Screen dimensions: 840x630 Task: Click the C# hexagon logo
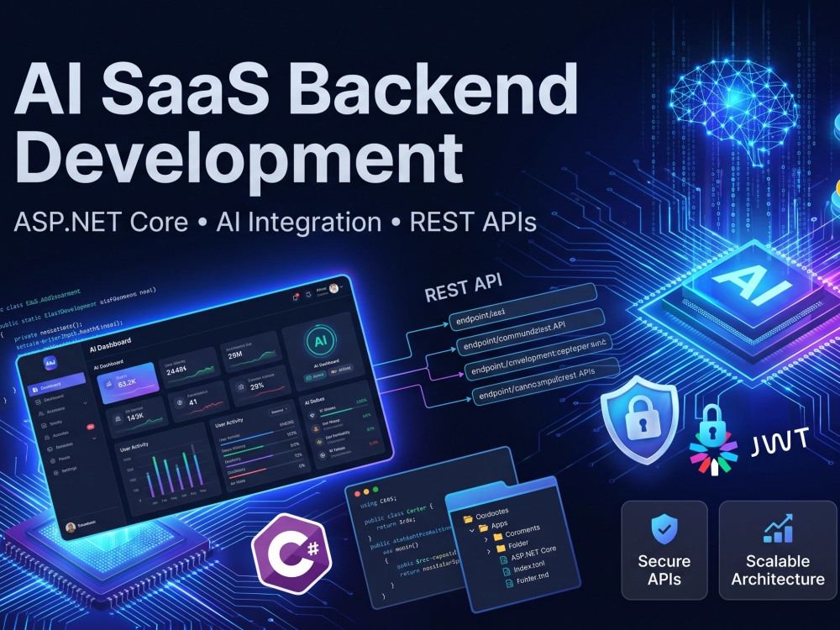pos(292,553)
